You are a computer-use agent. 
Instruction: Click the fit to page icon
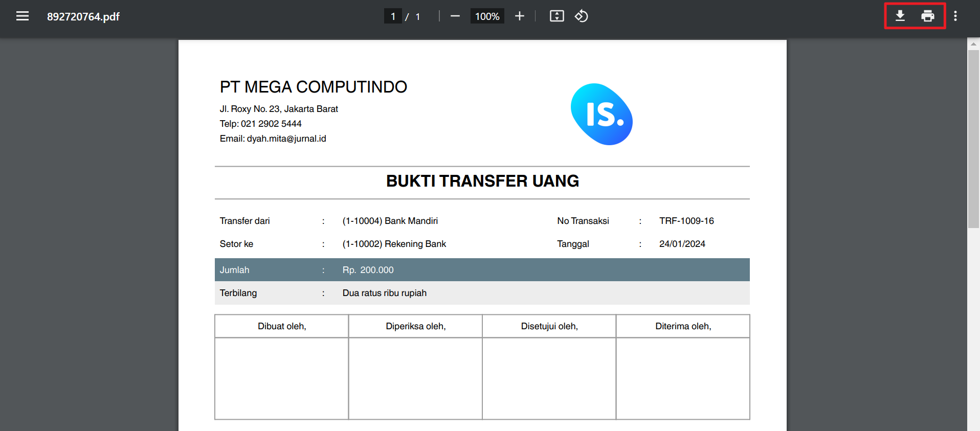[556, 16]
